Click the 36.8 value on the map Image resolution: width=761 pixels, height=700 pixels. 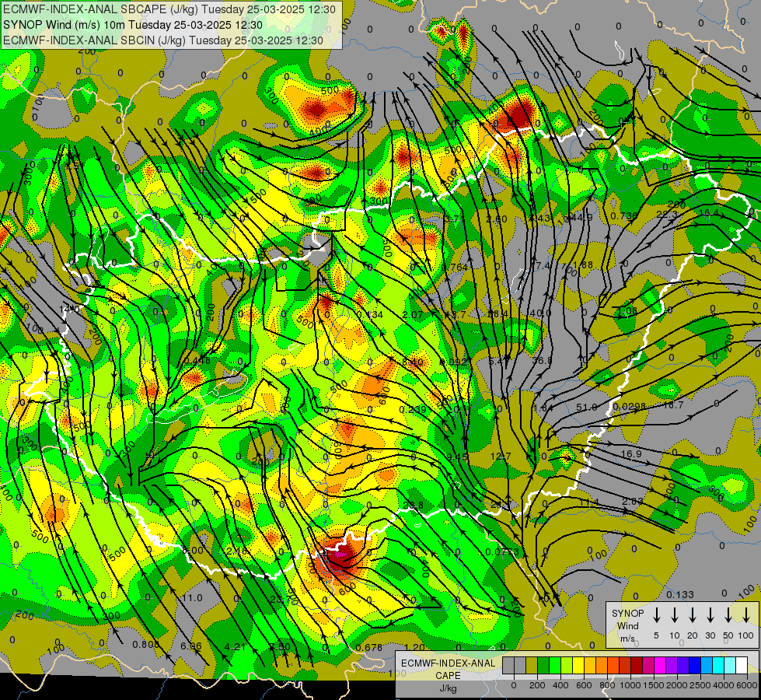pyautogui.click(x=542, y=360)
